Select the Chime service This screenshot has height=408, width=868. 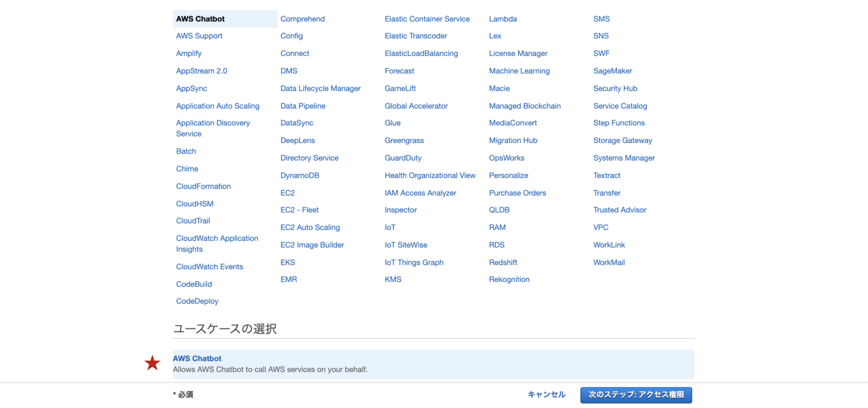pos(187,169)
